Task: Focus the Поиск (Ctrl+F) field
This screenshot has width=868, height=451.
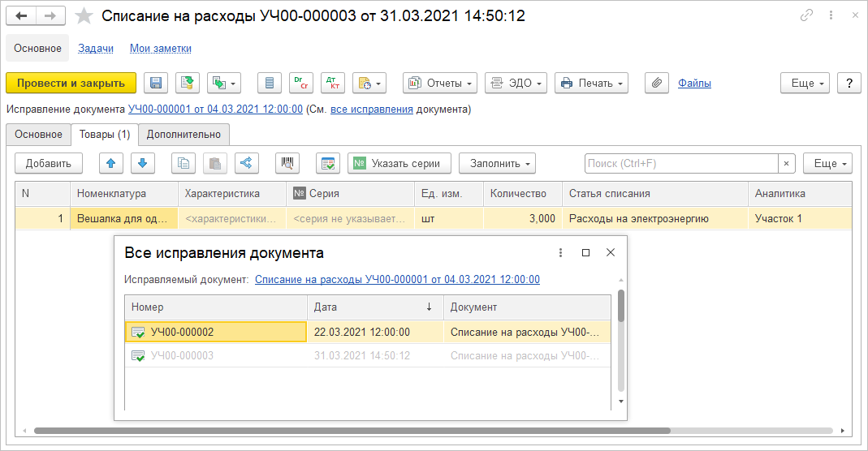Action: tap(681, 164)
